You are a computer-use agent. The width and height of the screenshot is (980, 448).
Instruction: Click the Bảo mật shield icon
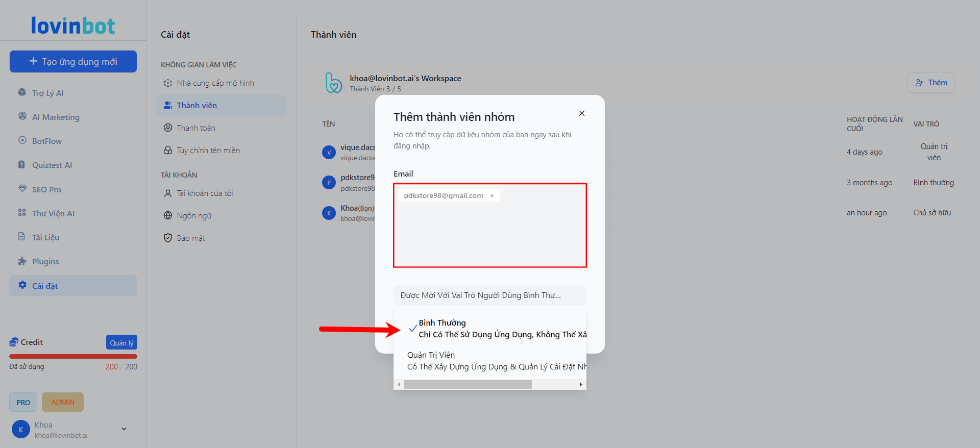pyautogui.click(x=167, y=238)
